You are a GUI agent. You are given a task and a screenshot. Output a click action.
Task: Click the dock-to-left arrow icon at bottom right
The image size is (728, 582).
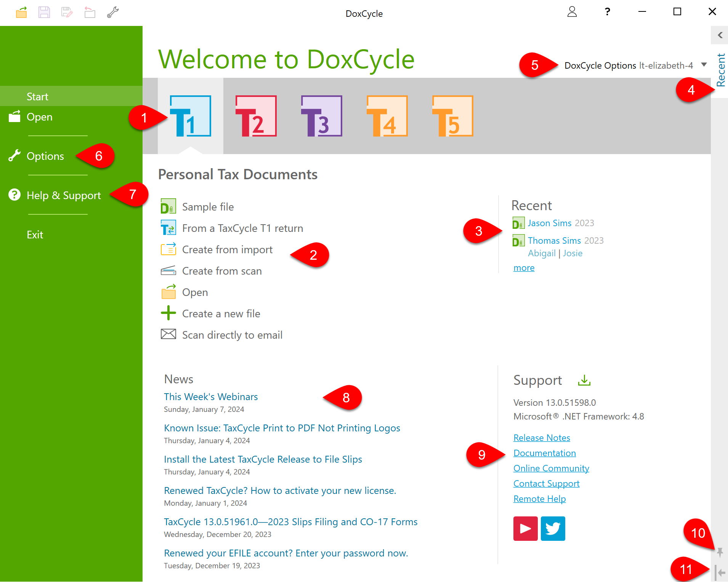coord(720,573)
